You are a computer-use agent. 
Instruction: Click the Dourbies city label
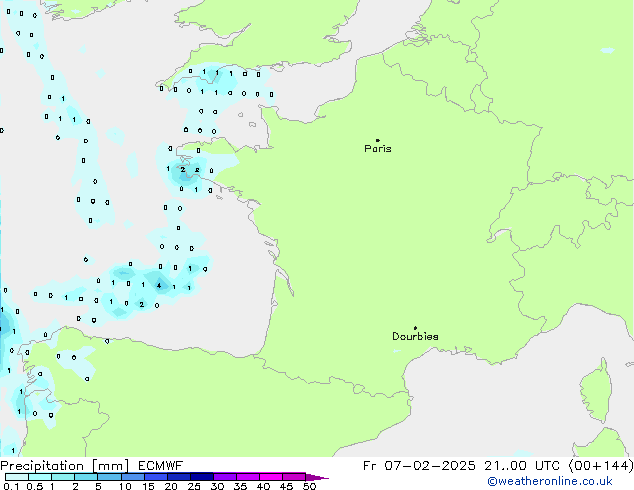pos(415,336)
